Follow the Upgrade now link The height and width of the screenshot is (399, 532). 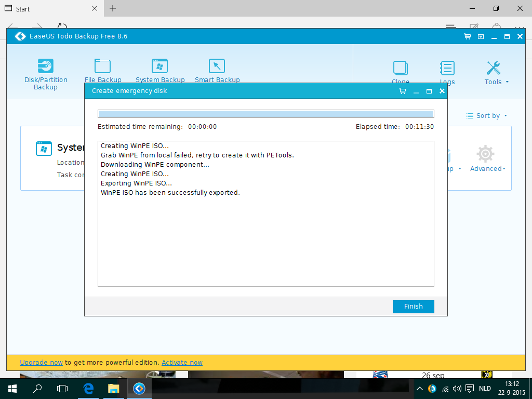(42, 362)
